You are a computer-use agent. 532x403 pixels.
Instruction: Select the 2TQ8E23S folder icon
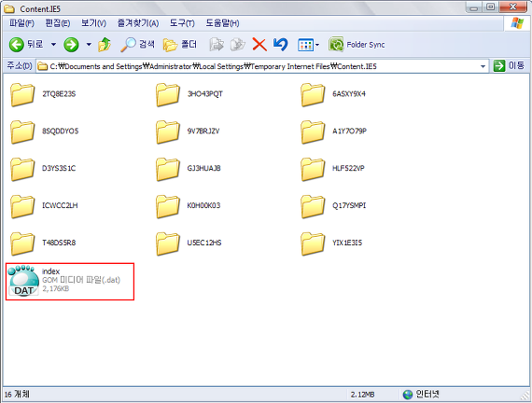[x=22, y=94]
